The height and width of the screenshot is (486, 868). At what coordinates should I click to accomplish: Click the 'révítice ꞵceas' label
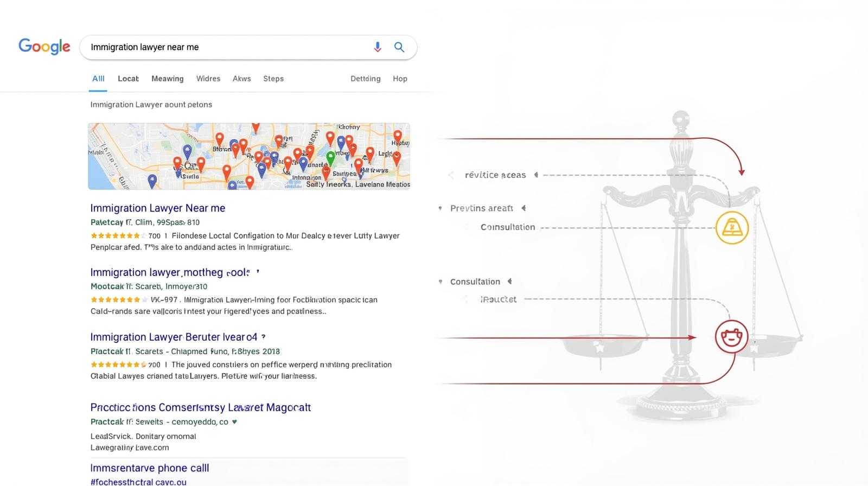click(x=495, y=175)
